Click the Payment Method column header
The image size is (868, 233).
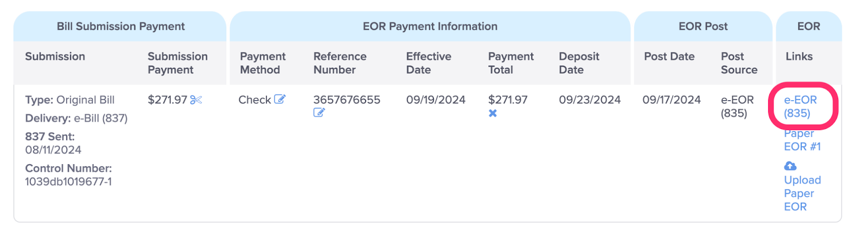pos(263,63)
